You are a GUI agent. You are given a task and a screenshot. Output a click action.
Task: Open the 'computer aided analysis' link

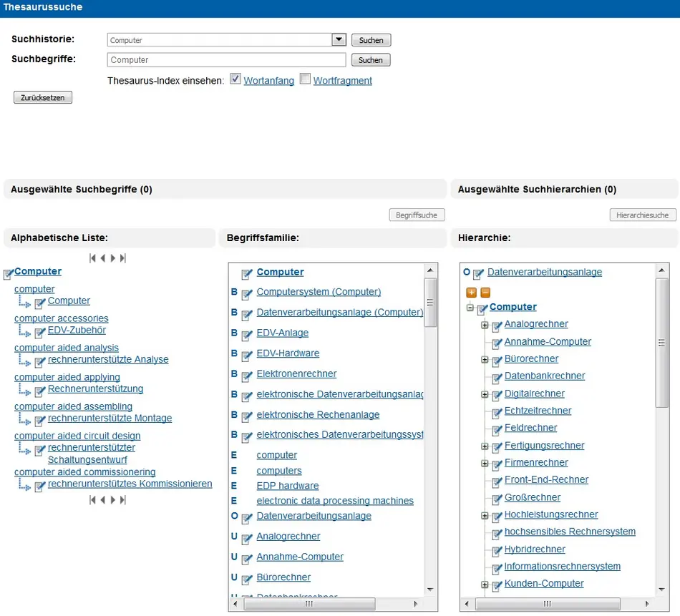point(67,348)
